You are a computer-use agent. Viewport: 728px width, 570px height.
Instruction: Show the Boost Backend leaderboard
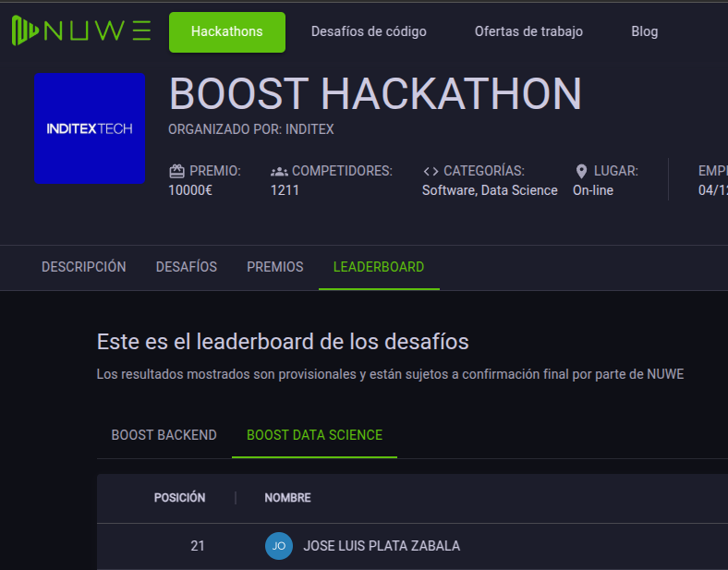164,435
